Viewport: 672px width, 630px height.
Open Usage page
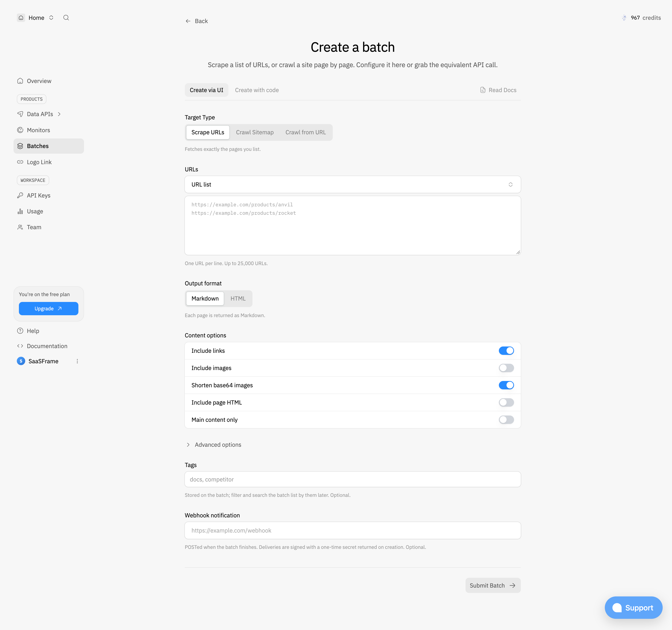(49, 211)
